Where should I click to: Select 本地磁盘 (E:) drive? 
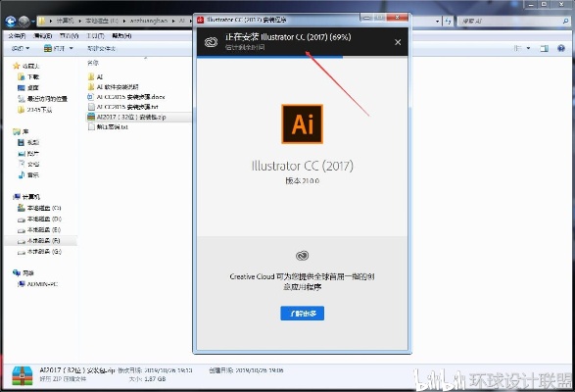(x=39, y=229)
